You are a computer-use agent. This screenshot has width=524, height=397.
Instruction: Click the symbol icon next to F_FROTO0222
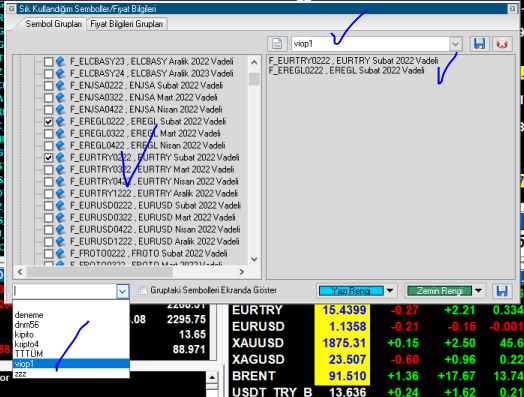coord(60,254)
